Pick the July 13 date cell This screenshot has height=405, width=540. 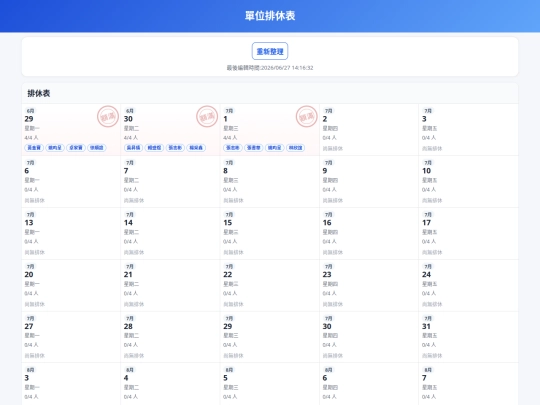tap(71, 233)
